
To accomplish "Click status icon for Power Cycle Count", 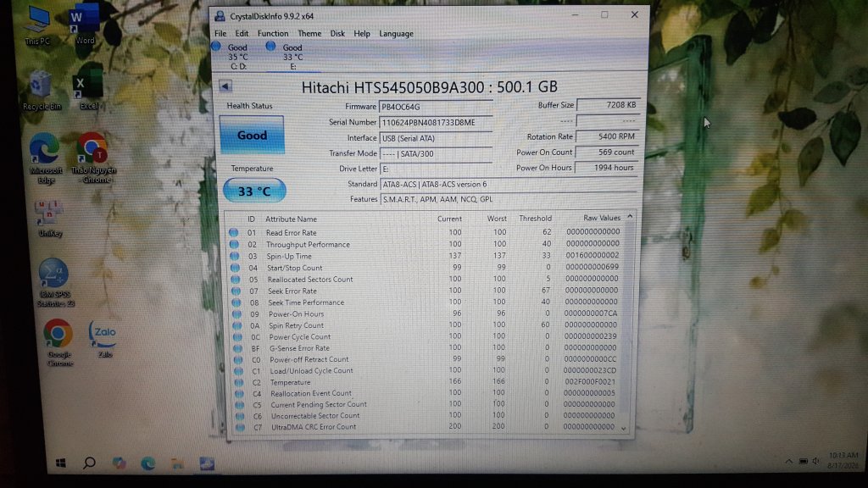I will (x=237, y=337).
